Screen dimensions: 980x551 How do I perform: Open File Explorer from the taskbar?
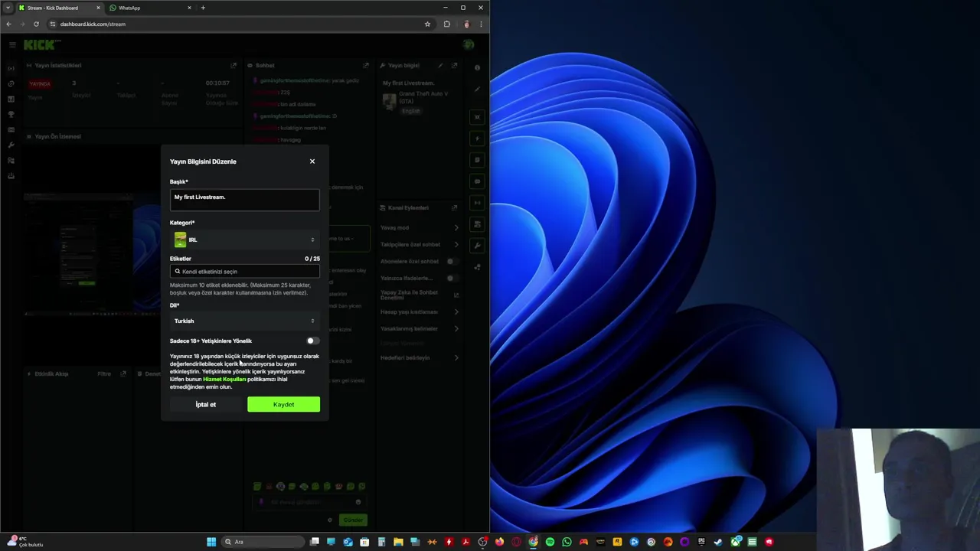coord(398,542)
